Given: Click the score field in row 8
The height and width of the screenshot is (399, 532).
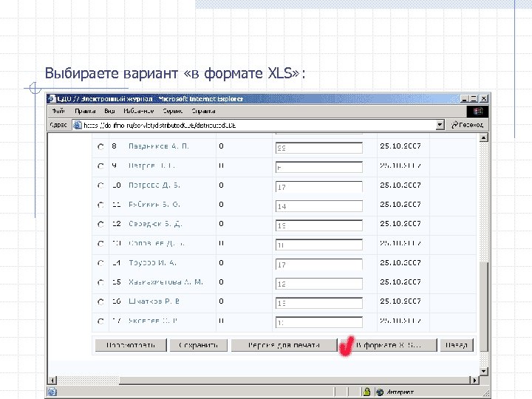Looking at the screenshot, I should pos(319,148).
